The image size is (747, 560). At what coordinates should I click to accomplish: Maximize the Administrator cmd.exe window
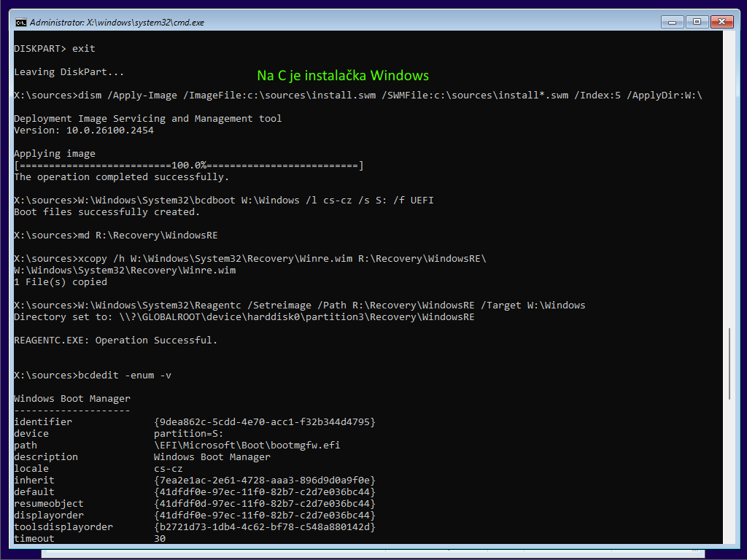click(697, 22)
